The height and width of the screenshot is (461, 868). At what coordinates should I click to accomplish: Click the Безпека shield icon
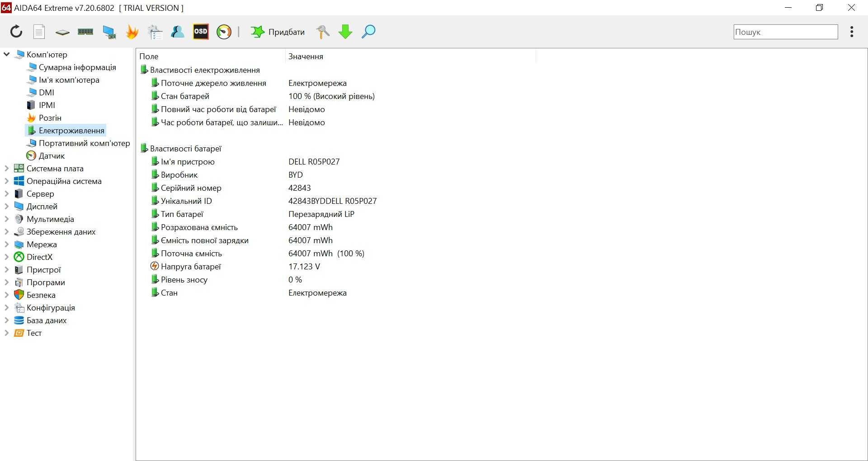click(x=19, y=295)
